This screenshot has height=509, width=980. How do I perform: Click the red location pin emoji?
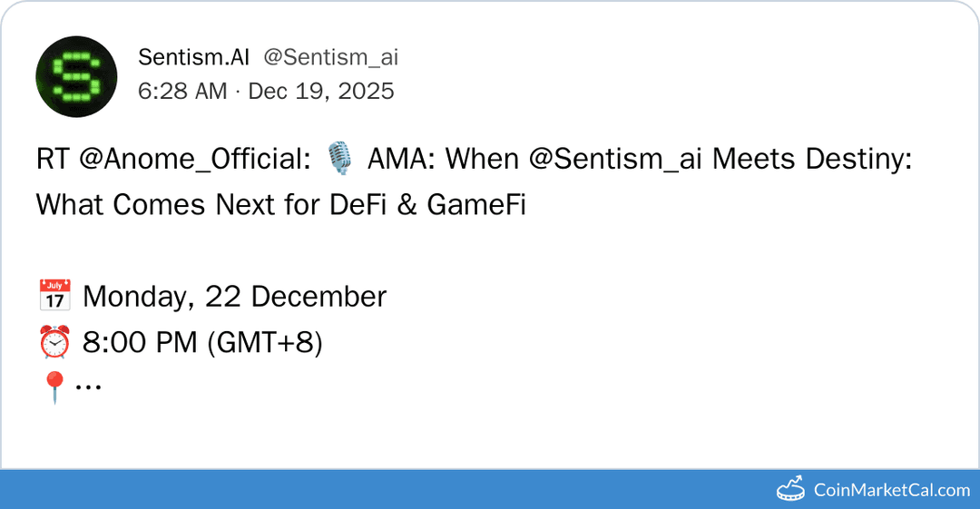(54, 387)
